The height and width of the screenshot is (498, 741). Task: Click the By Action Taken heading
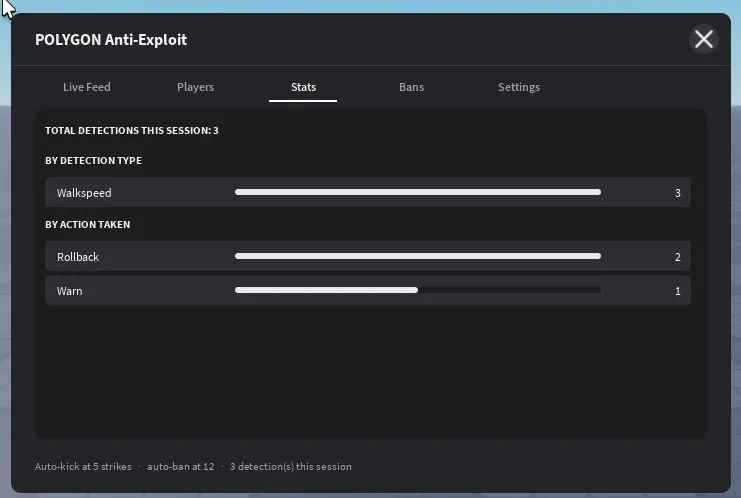tap(87, 224)
